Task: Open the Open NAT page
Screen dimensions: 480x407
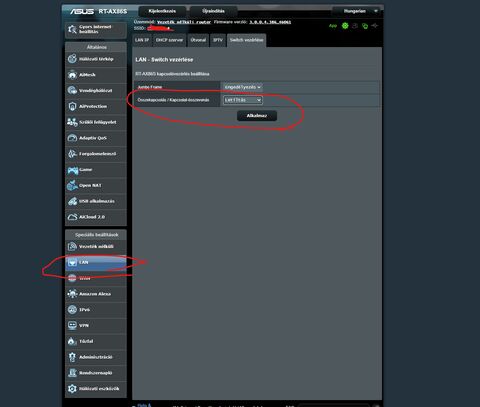Action: coord(96,185)
